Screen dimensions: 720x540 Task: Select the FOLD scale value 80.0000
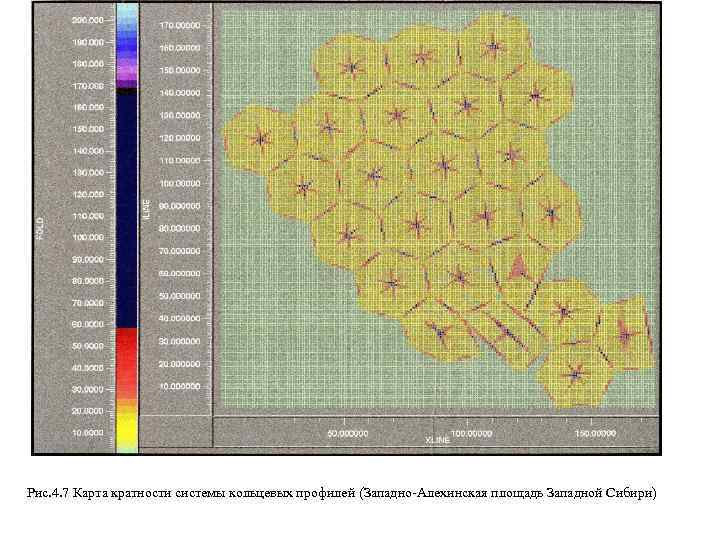pyautogui.click(x=88, y=281)
